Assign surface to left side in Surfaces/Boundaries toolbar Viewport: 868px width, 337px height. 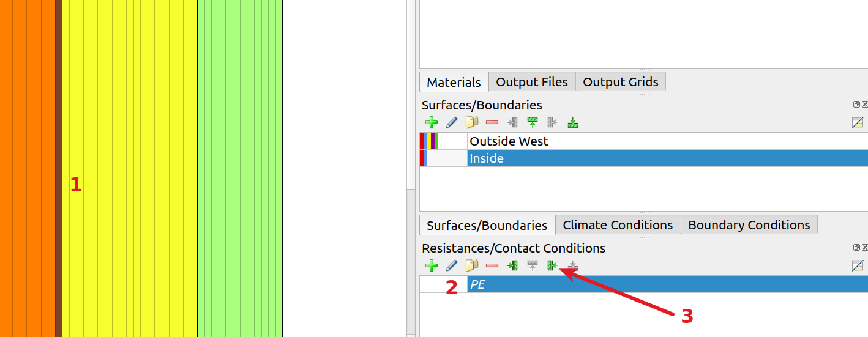pyautogui.click(x=512, y=122)
